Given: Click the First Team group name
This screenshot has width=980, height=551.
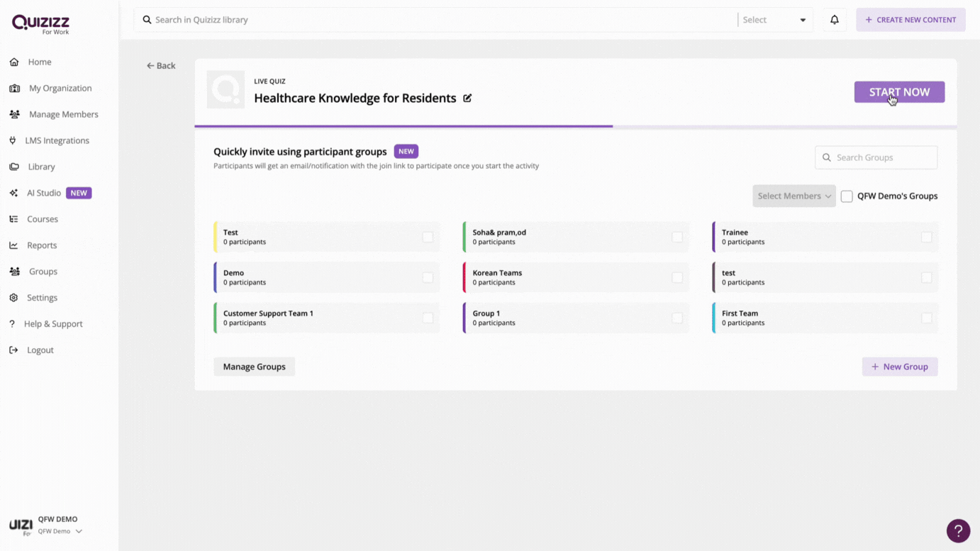Looking at the screenshot, I should click(x=740, y=313).
